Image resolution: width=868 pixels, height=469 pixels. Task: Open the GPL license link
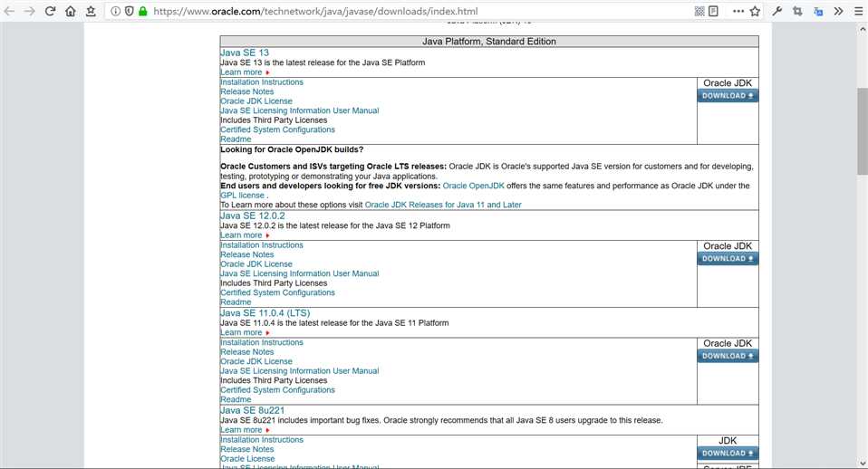tap(243, 196)
